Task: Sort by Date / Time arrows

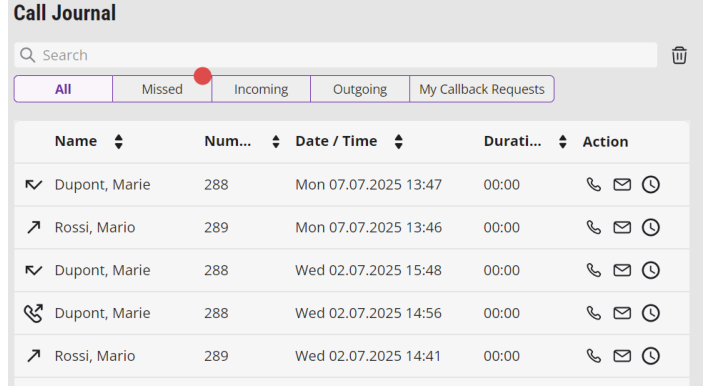Action: coord(399,141)
